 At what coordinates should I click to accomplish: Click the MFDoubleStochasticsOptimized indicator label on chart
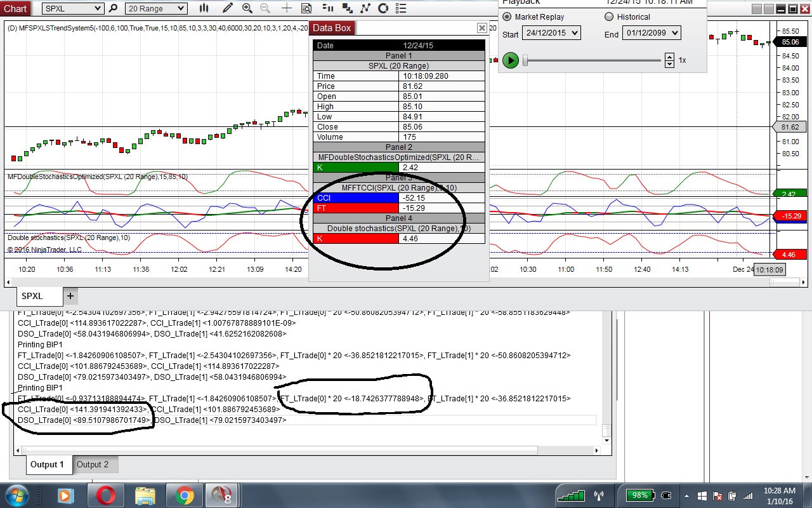point(97,177)
